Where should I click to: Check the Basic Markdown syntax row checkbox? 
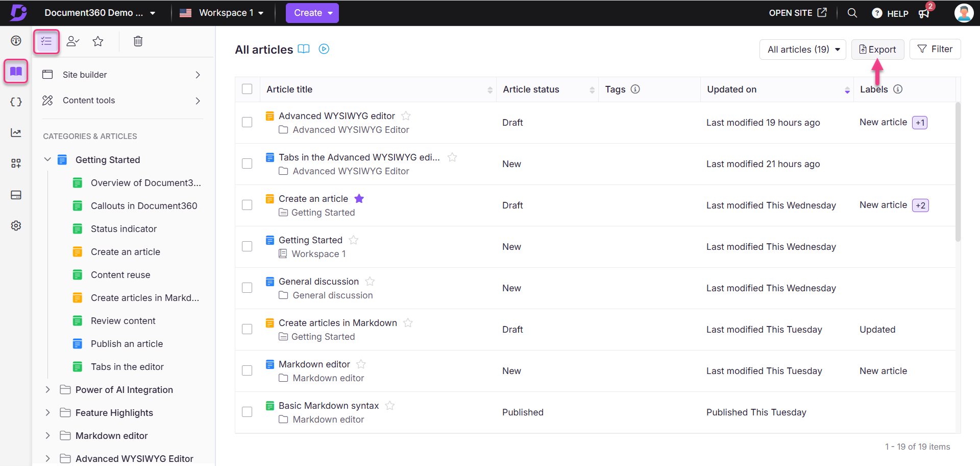pyautogui.click(x=247, y=412)
